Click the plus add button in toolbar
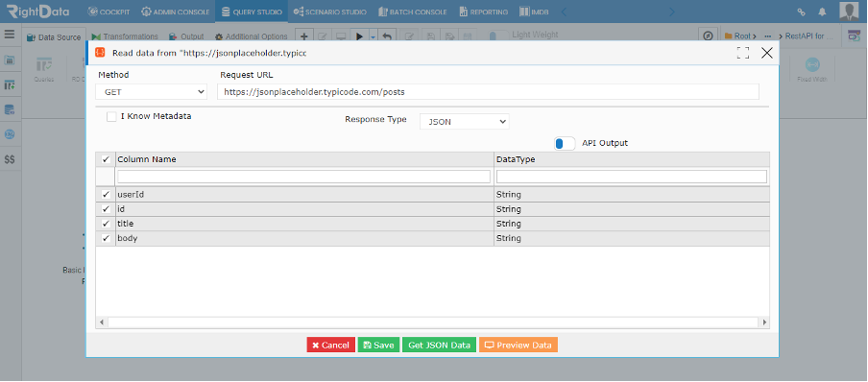Viewport: 868px width, 382px height. tap(303, 36)
